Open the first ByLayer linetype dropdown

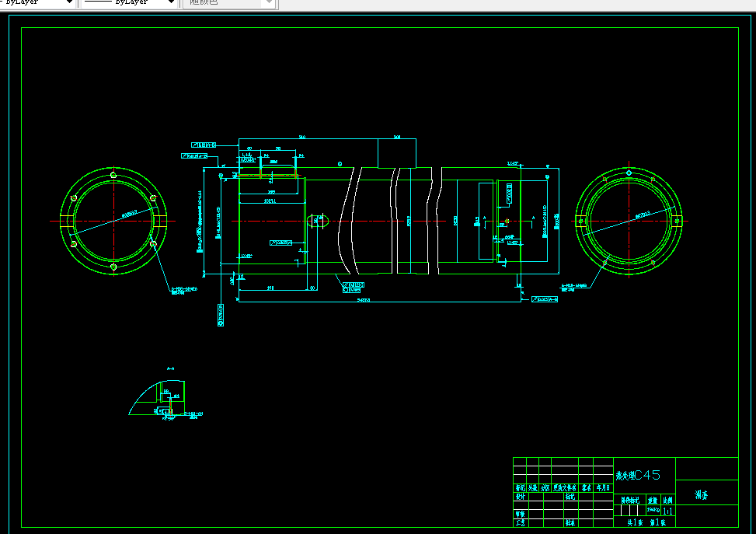point(37,2)
